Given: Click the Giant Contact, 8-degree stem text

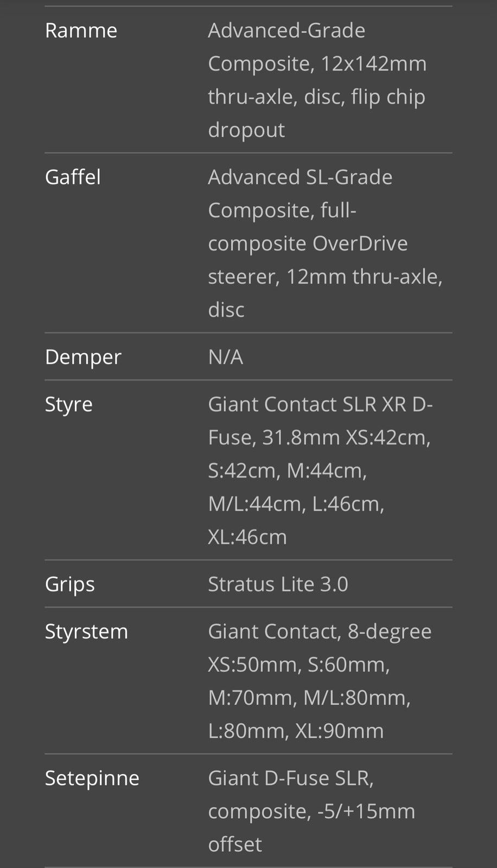Looking at the screenshot, I should [x=320, y=632].
